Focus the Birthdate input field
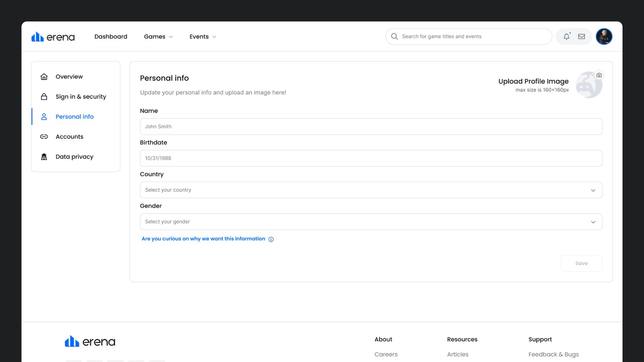 pos(371,158)
